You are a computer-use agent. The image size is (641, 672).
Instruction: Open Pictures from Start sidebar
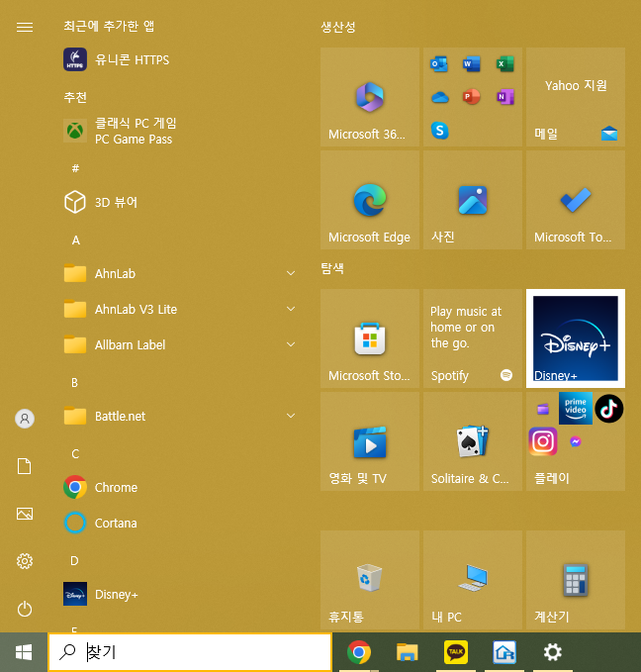point(25,514)
